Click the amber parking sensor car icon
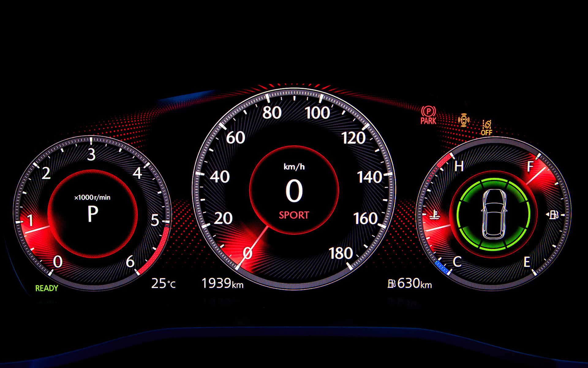The image size is (588, 368). (464, 120)
